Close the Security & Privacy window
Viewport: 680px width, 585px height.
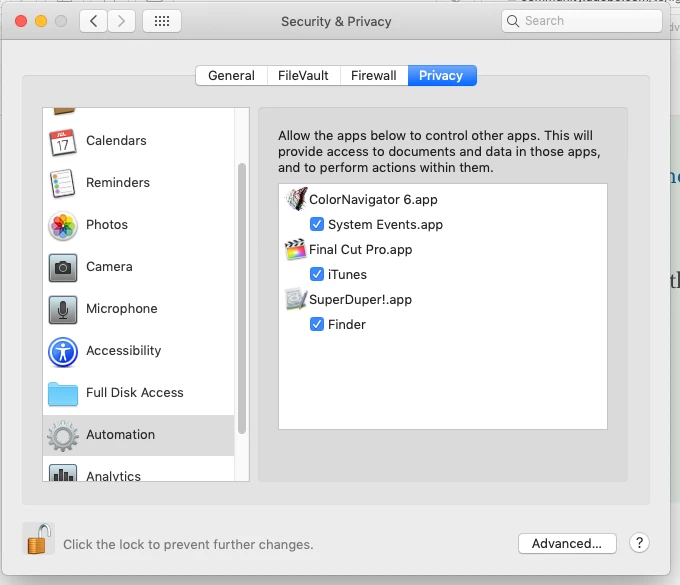(21, 21)
